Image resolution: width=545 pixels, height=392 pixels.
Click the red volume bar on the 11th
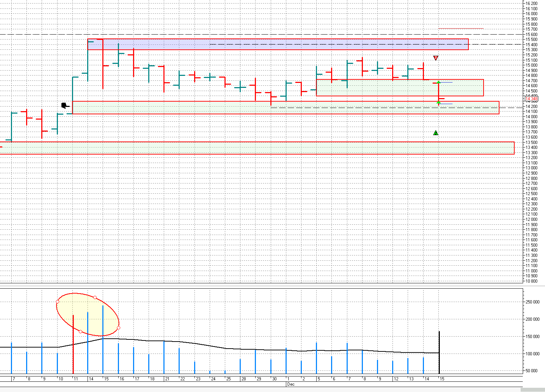pos(73,344)
